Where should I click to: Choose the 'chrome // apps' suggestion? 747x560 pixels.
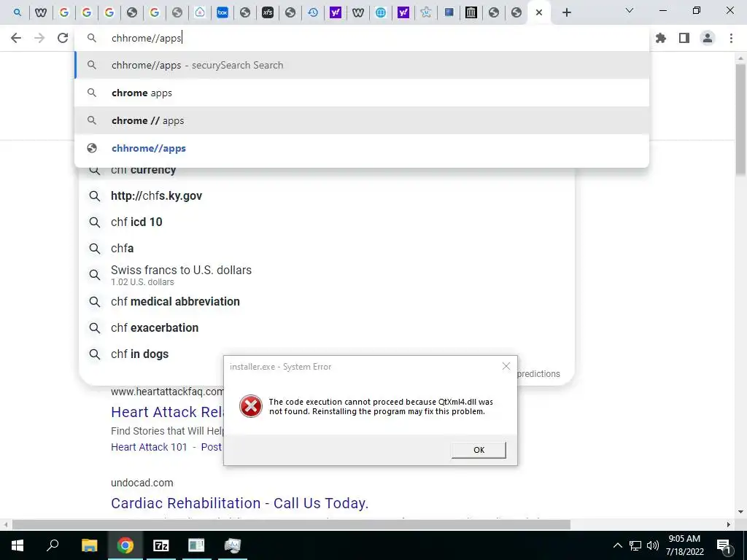(x=362, y=120)
